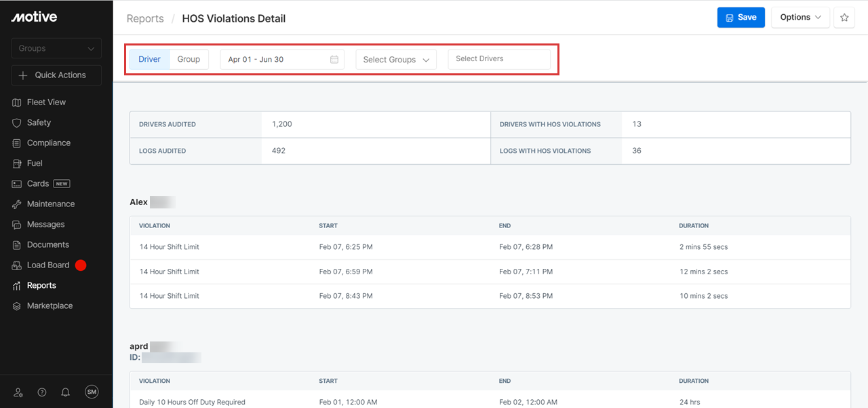Click the Motive logo
Viewport: 868px width, 408px height.
(35, 17)
